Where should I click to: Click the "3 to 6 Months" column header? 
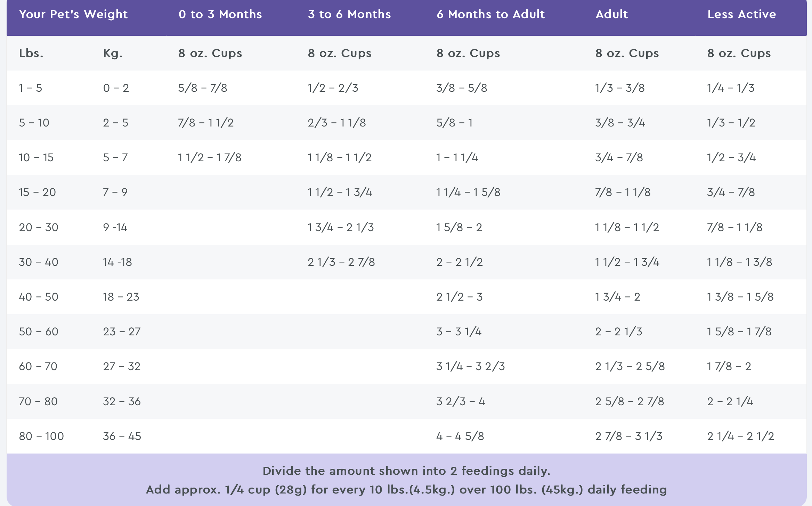[x=349, y=14]
